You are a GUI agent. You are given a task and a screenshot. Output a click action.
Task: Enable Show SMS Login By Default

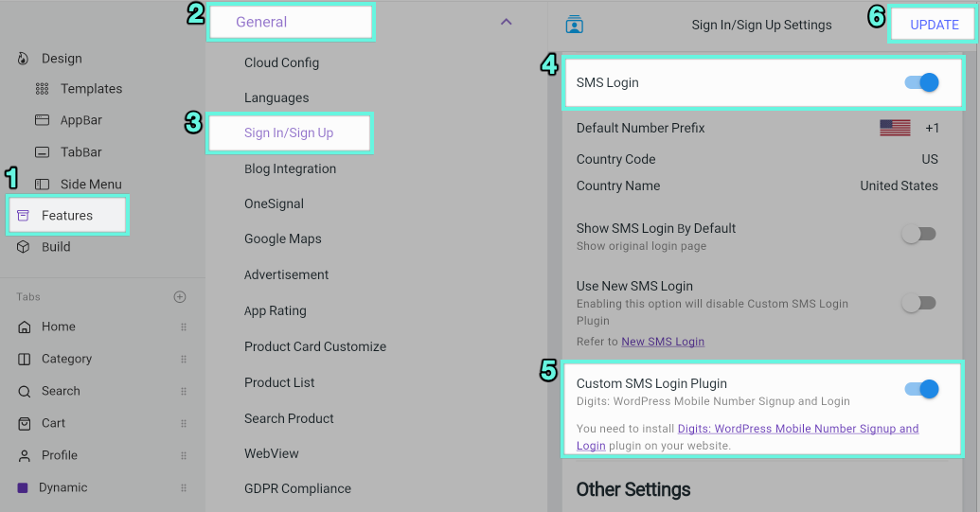point(918,234)
